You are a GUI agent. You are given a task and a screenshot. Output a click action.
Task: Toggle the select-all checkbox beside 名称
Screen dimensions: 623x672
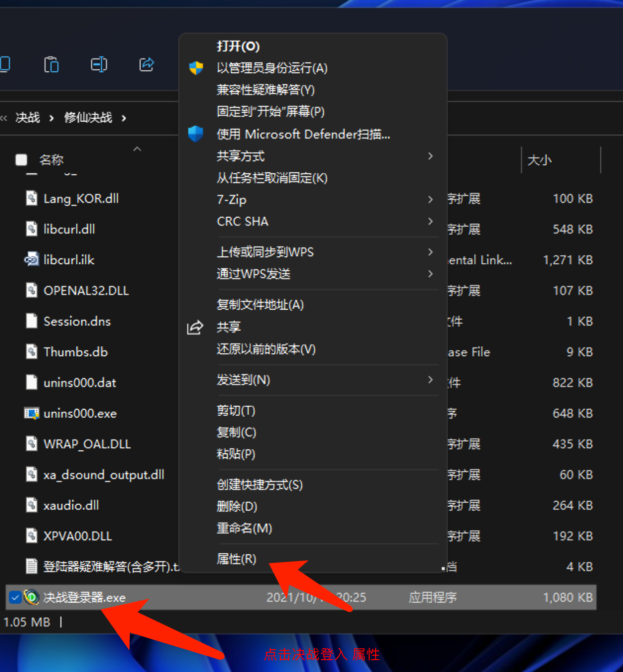pyautogui.click(x=21, y=160)
